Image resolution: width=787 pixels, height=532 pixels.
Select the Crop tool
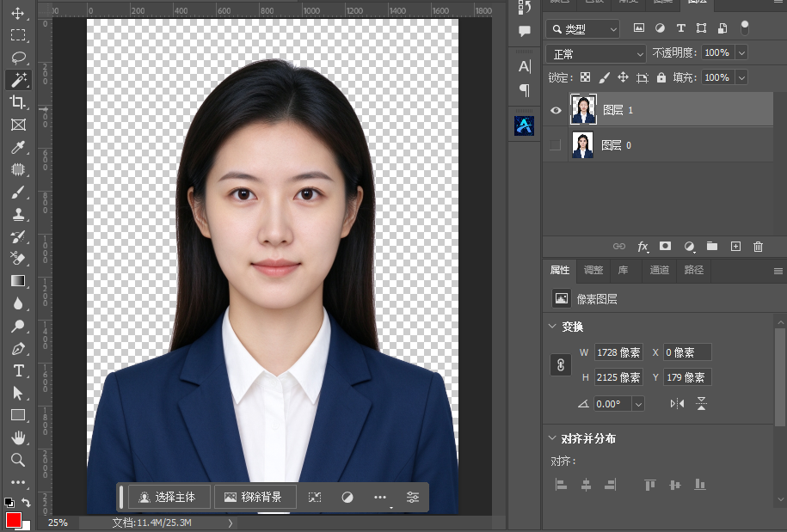point(18,101)
